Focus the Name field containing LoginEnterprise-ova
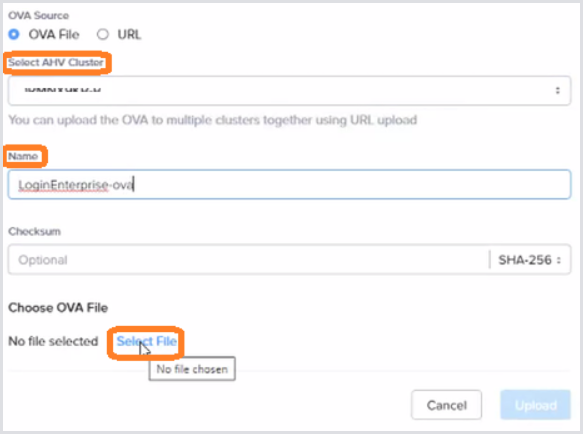The width and height of the screenshot is (583, 434). 289,184
